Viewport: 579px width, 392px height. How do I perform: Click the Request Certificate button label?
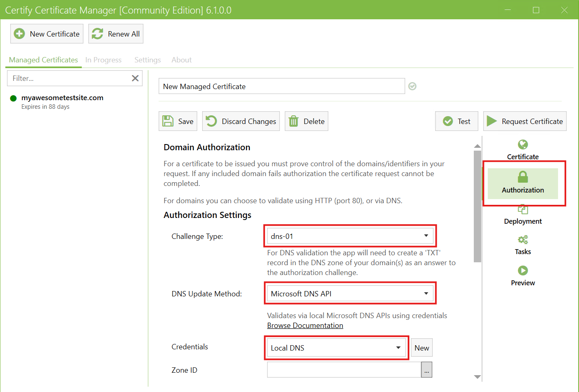pyautogui.click(x=532, y=121)
